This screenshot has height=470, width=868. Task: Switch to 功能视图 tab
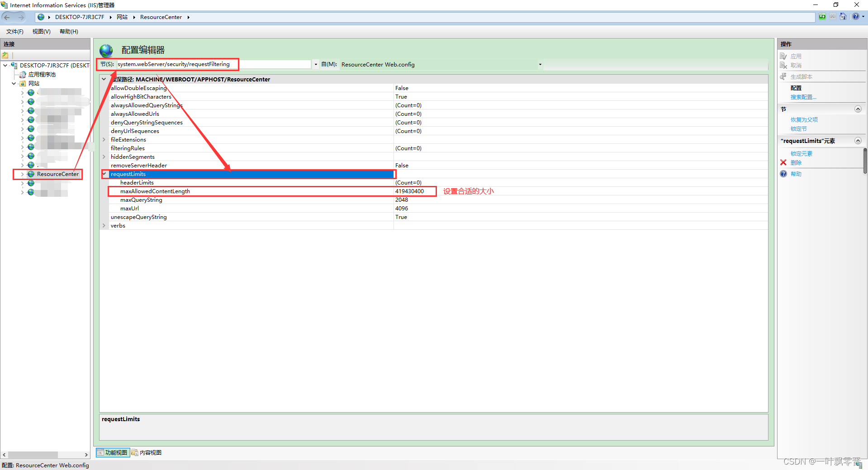[x=113, y=453]
